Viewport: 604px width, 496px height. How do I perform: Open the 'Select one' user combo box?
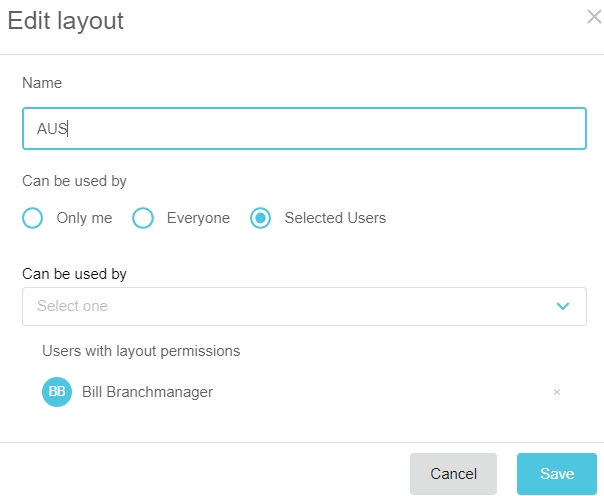290,306
